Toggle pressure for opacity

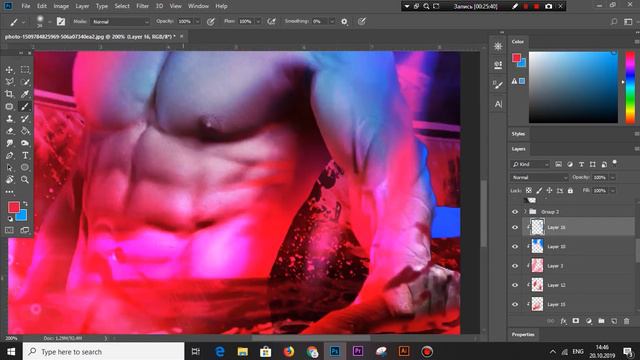coord(211,22)
